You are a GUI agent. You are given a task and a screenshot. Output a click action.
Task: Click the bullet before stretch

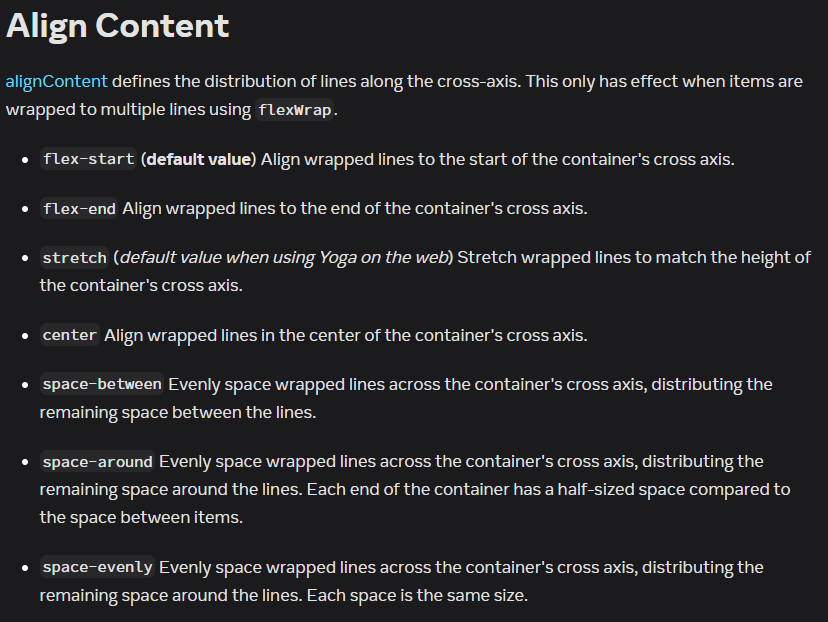(x=24, y=259)
